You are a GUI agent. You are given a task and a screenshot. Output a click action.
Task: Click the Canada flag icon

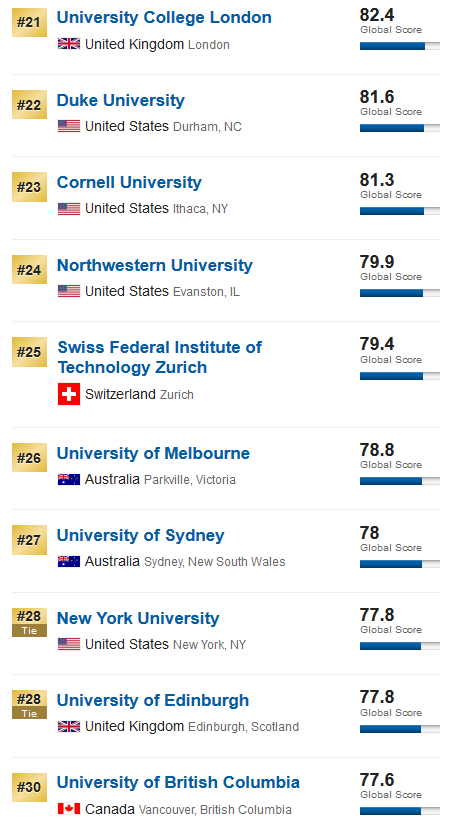[x=69, y=809]
